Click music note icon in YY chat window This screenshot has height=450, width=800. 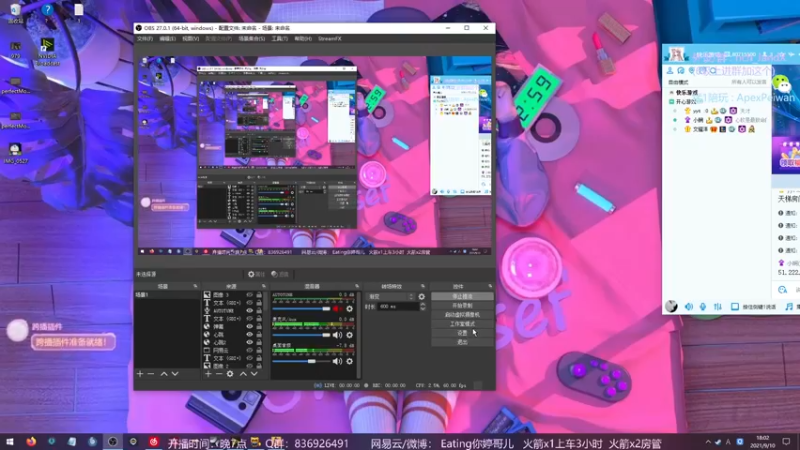(x=789, y=307)
